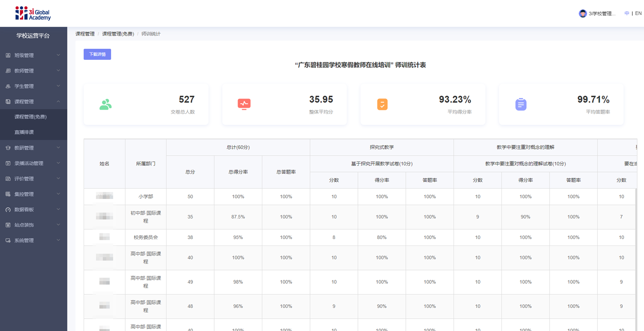The image size is (644, 331).
Task: Click the orange checked clipboard icon
Action: [x=382, y=104]
